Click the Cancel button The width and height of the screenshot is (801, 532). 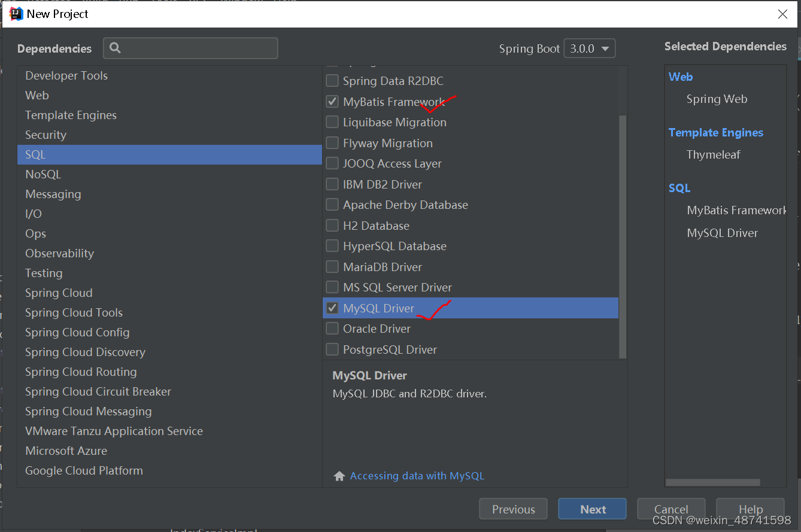click(x=671, y=509)
